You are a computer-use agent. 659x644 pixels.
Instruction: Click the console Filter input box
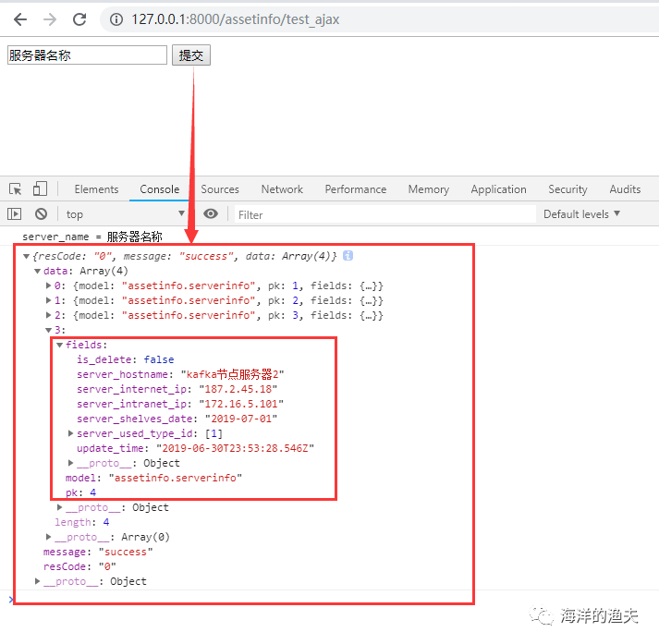tap(385, 214)
